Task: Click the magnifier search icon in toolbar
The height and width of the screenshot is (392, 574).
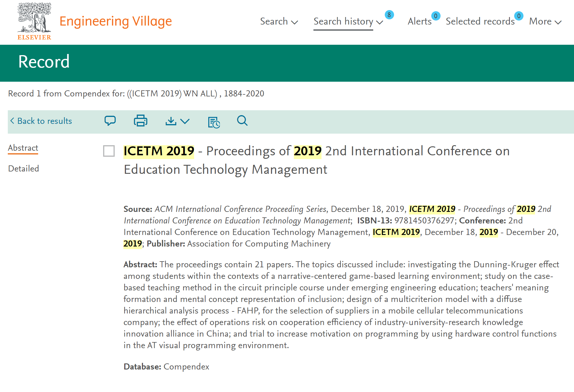Action: coord(242,121)
